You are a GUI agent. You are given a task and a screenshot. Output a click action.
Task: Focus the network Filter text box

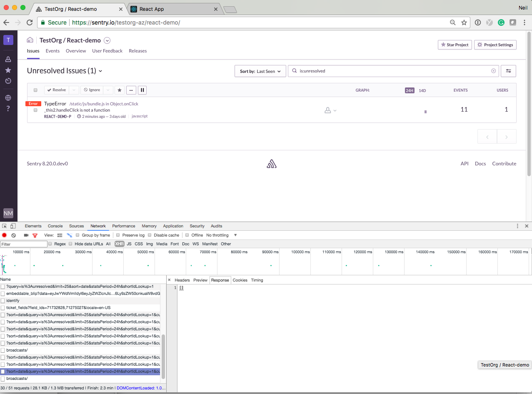point(24,244)
